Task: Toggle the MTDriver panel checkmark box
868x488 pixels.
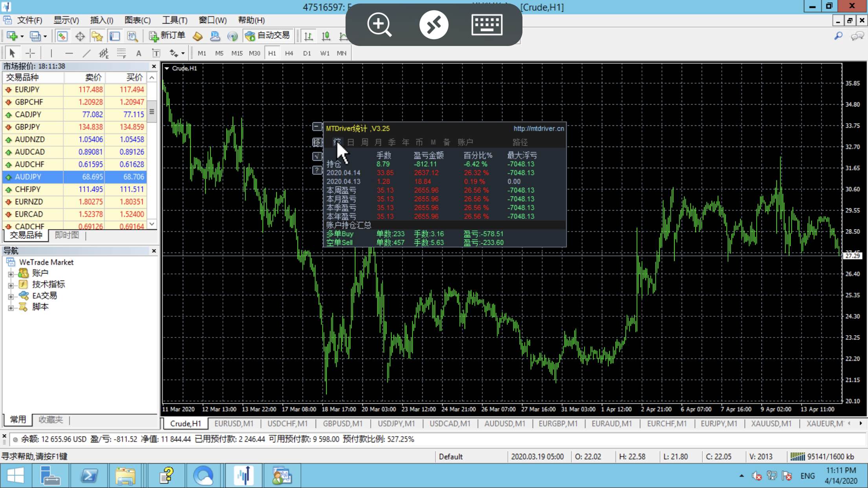Action: tap(317, 156)
